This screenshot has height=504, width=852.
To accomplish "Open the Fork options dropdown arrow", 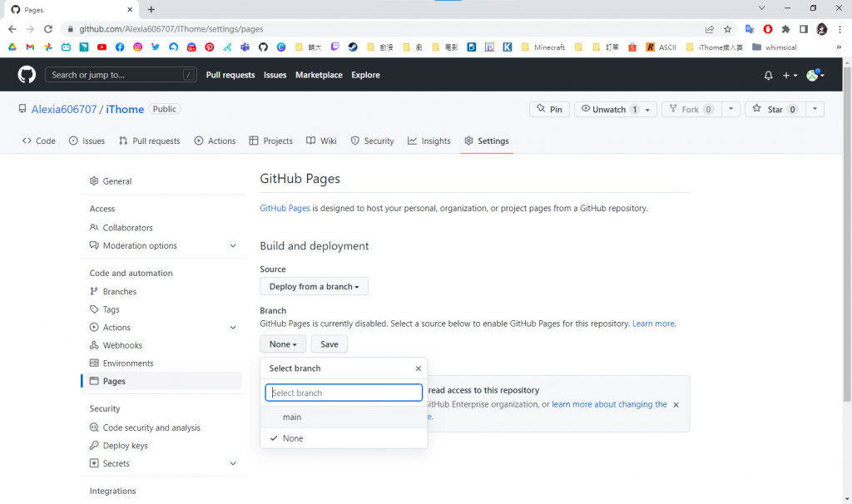I will pos(731,109).
